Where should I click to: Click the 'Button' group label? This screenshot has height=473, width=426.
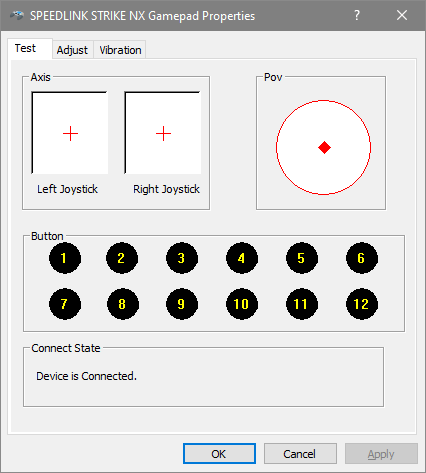[x=47, y=236]
